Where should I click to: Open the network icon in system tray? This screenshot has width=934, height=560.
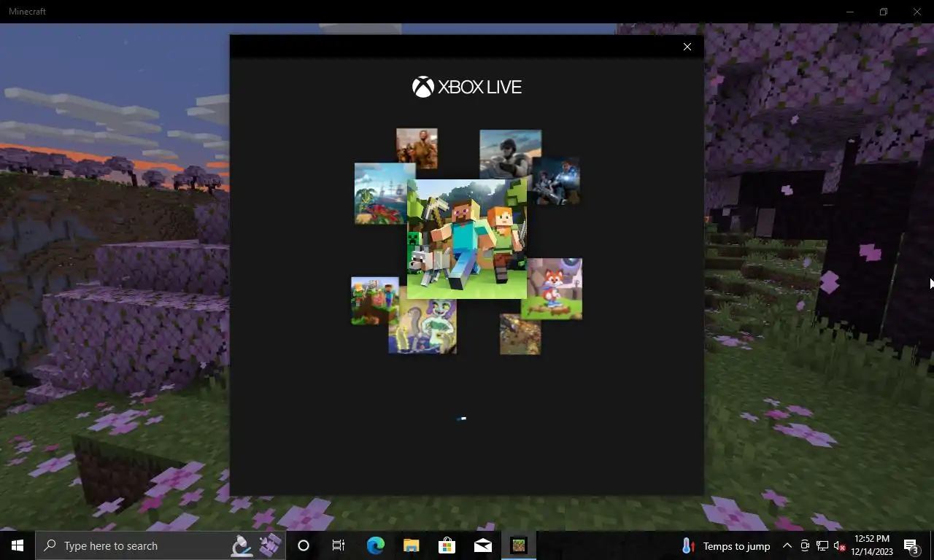tap(822, 546)
